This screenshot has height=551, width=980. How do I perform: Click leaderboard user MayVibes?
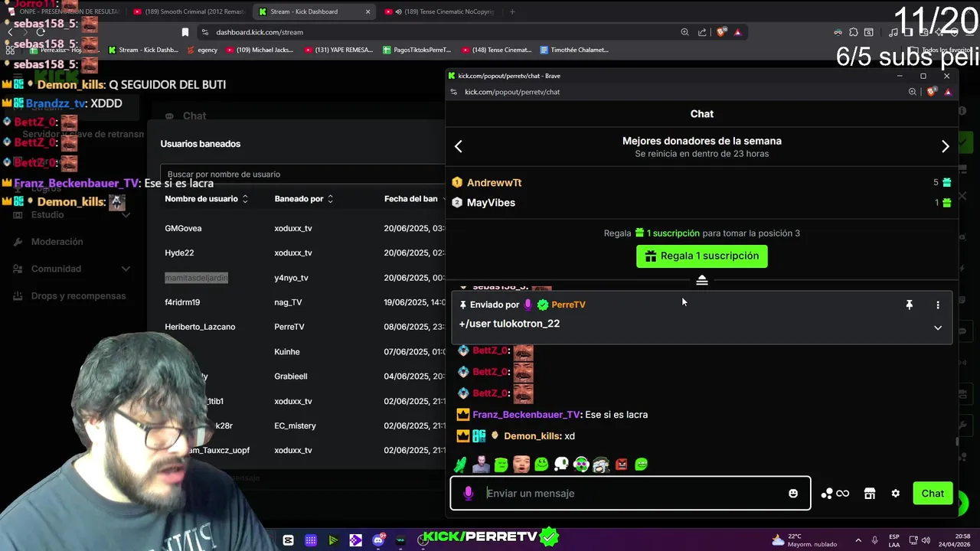[x=491, y=203]
